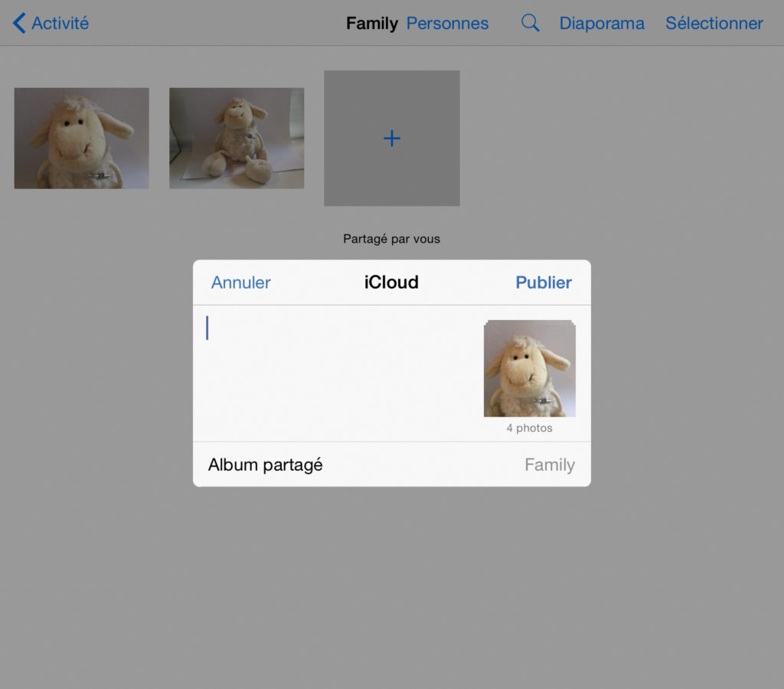The image size is (784, 689).
Task: Tap Sélectionner in the top bar
Action: [x=714, y=23]
